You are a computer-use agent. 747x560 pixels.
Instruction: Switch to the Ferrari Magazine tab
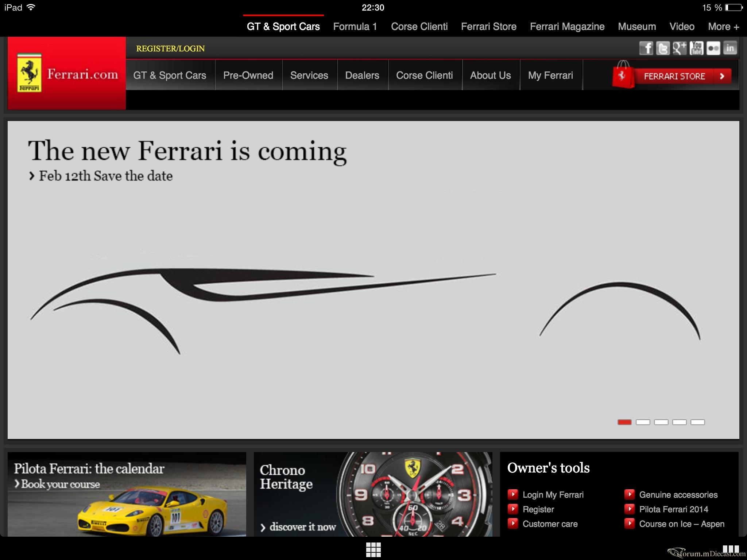(567, 27)
